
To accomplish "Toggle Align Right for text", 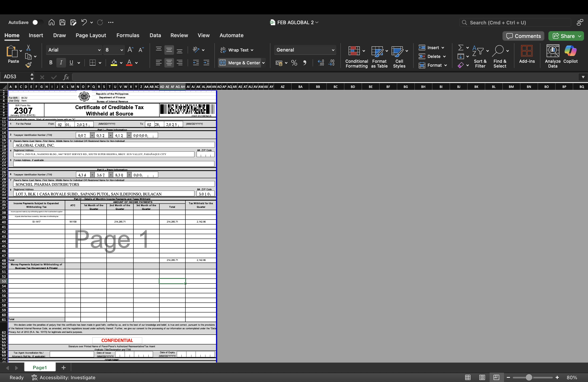I will 180,63.
